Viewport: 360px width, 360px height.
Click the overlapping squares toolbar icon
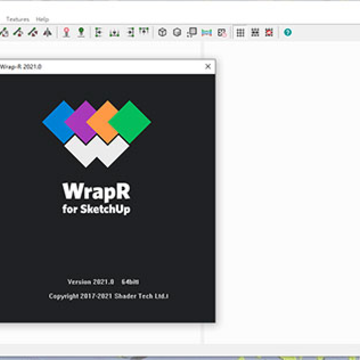click(x=192, y=32)
